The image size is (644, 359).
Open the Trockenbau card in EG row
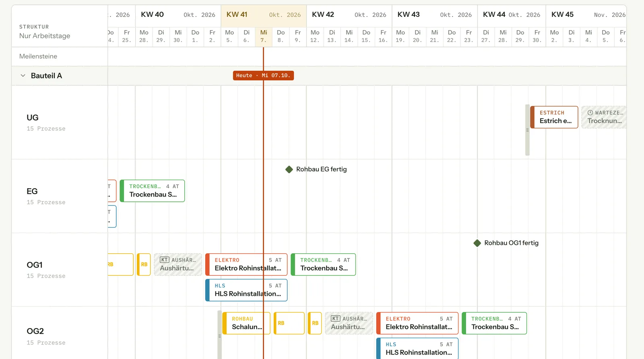click(x=153, y=191)
